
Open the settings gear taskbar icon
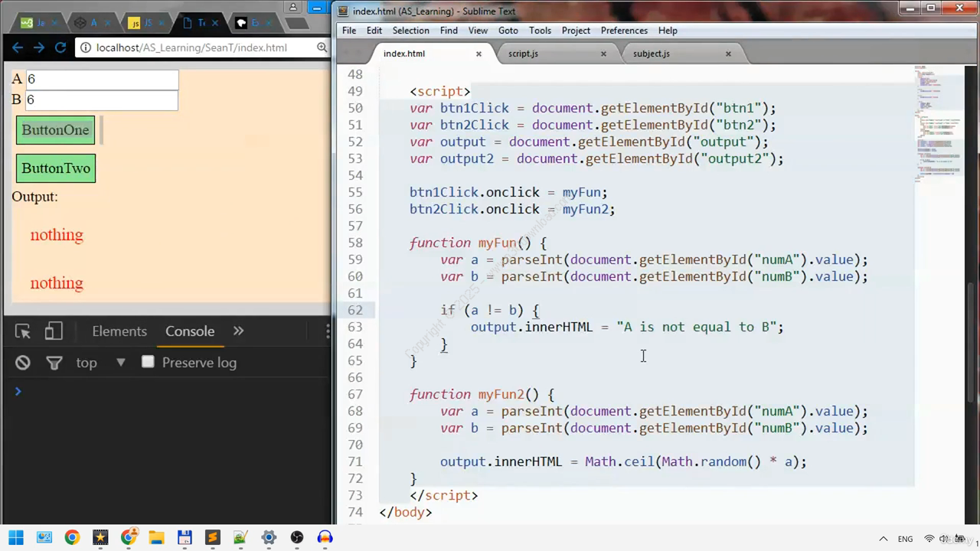pos(269,537)
